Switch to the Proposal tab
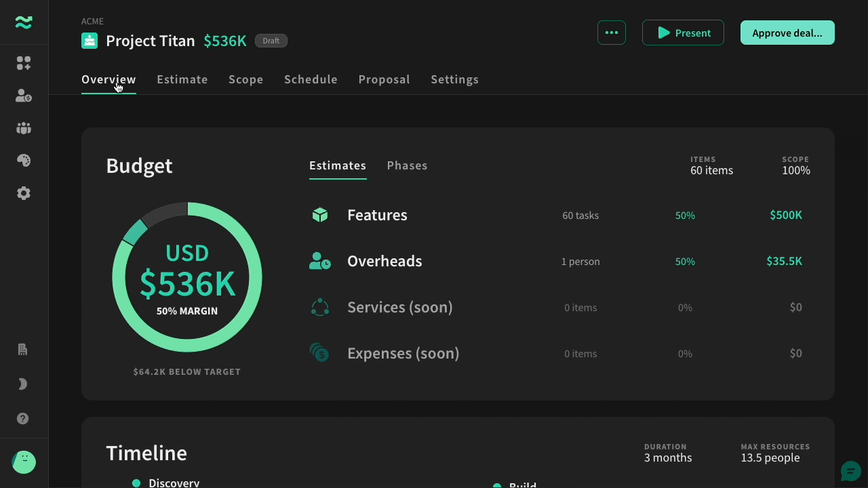This screenshot has height=488, width=868. 384,79
